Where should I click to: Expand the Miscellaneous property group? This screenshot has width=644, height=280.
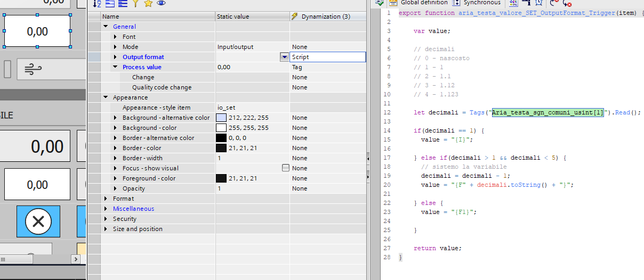[106, 209]
